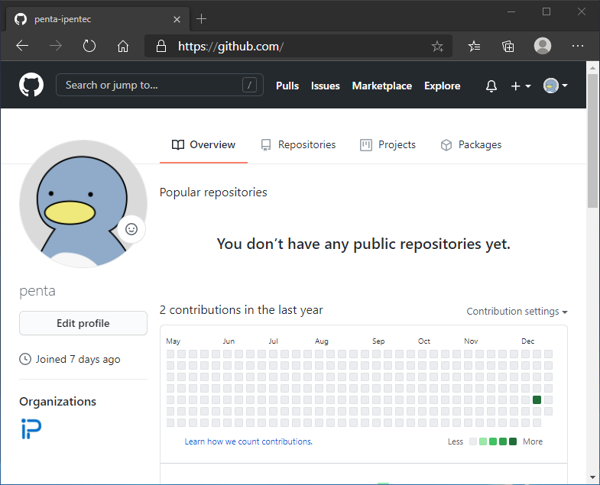Image resolution: width=600 pixels, height=485 pixels.
Task: Click the lightest green legend swatch
Action: pyautogui.click(x=483, y=442)
